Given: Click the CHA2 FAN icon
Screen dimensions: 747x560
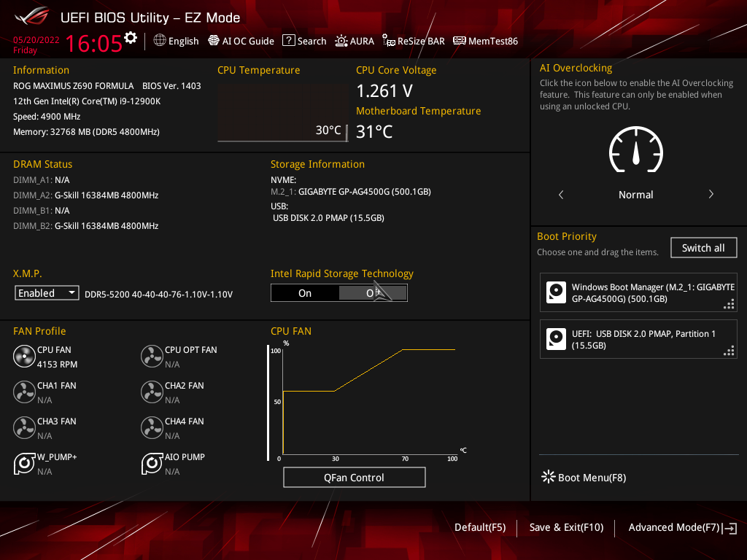Looking at the screenshot, I should pos(152,392).
